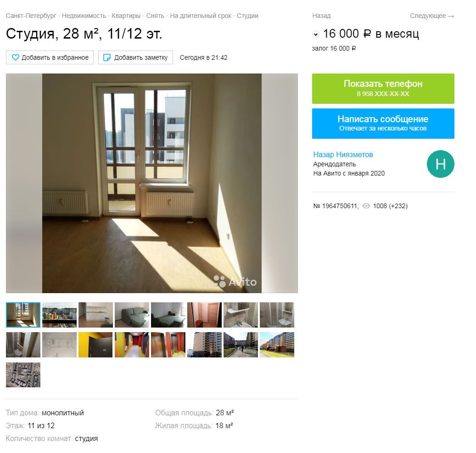Open Квартиры breadcrumb link

pos(126,16)
